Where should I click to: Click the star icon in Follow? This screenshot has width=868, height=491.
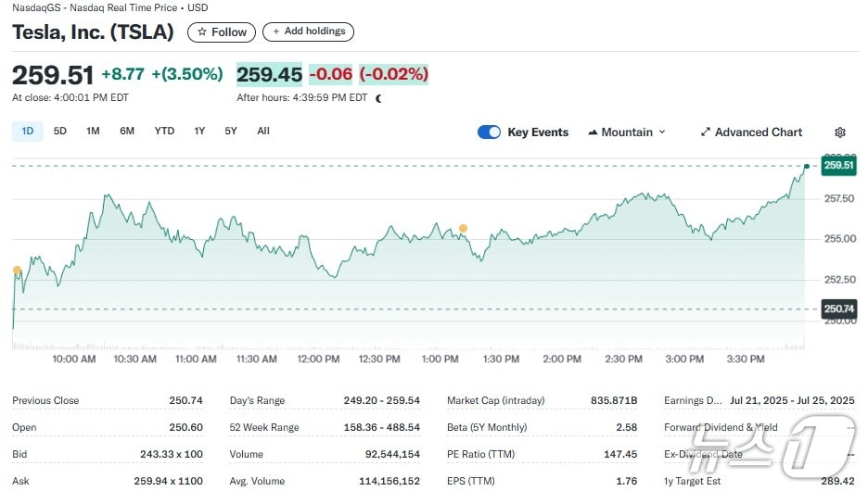click(x=202, y=32)
